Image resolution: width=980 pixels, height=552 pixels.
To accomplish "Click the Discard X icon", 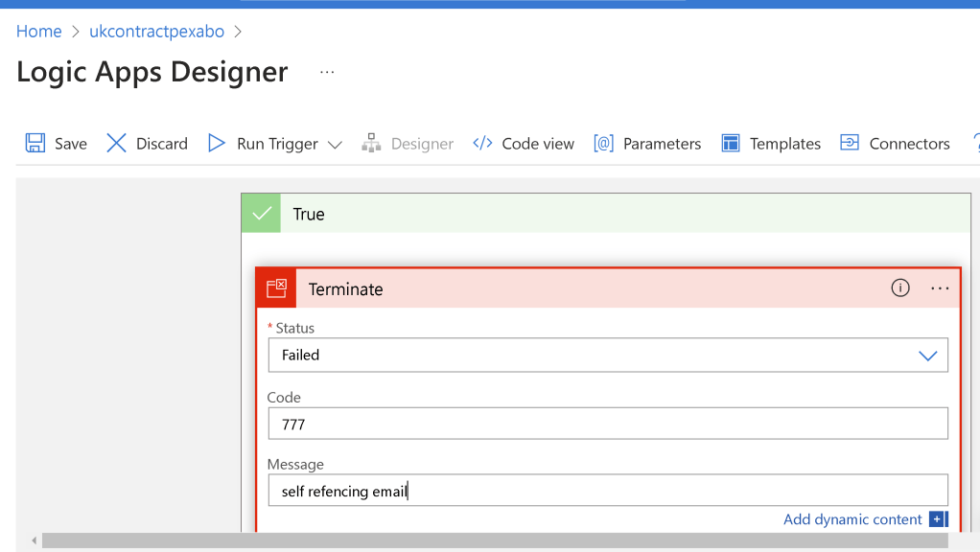I will (x=116, y=143).
